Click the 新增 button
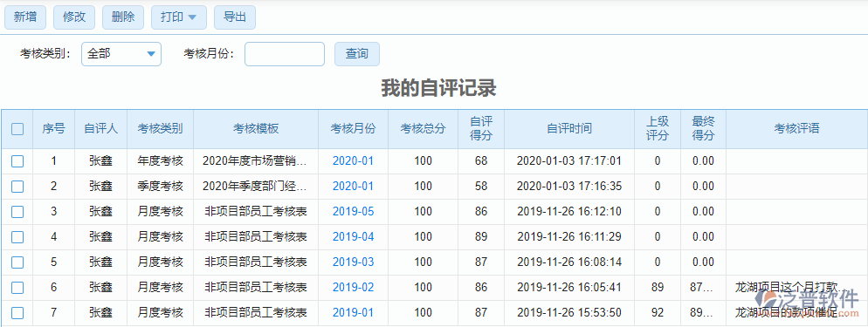The height and width of the screenshot is (327, 868). pyautogui.click(x=25, y=17)
